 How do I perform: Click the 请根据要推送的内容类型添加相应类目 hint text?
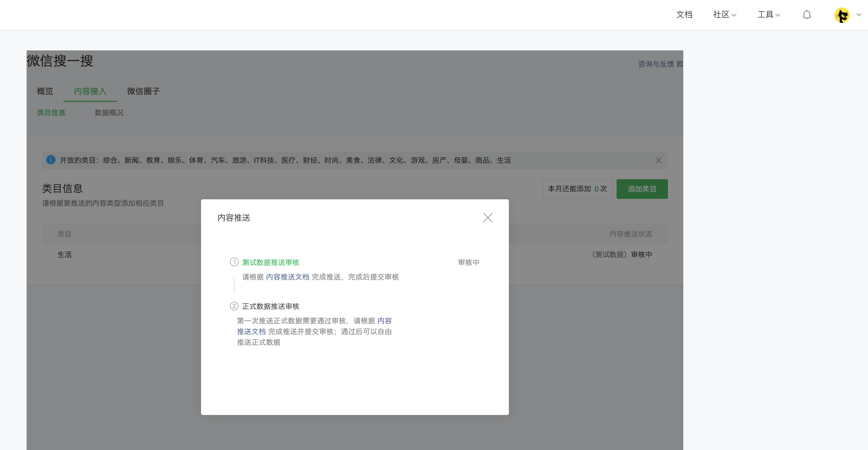(103, 203)
